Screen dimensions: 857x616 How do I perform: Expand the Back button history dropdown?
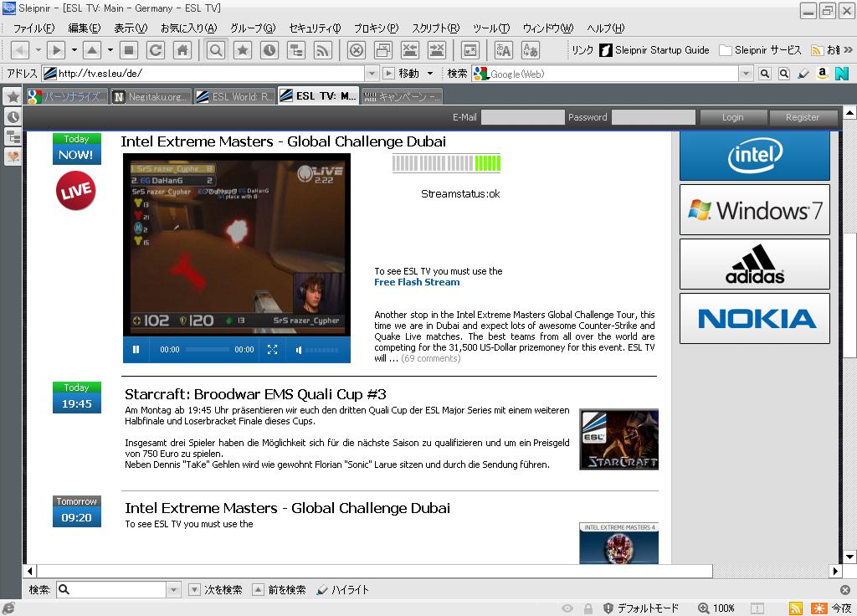tap(38, 50)
